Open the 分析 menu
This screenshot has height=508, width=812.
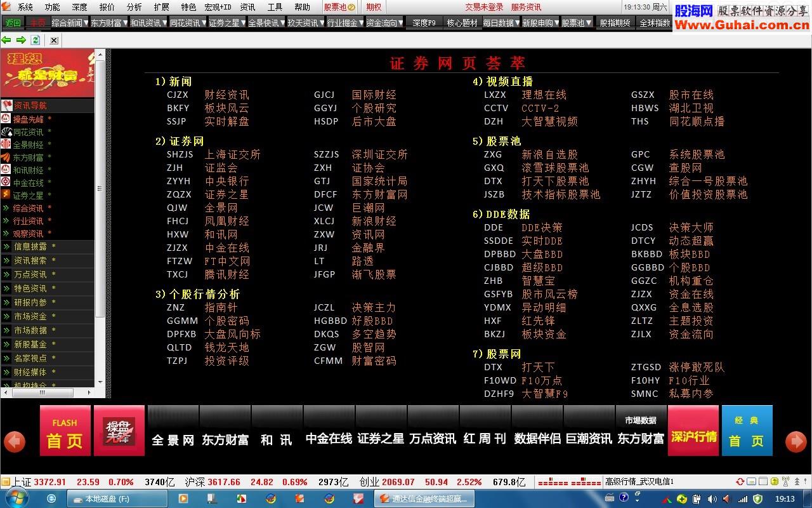coord(134,7)
